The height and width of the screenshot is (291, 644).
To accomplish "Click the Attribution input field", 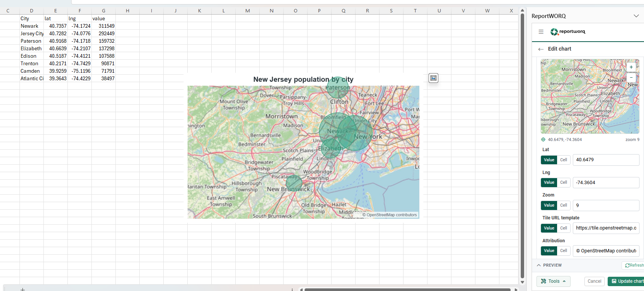I will coord(606,251).
